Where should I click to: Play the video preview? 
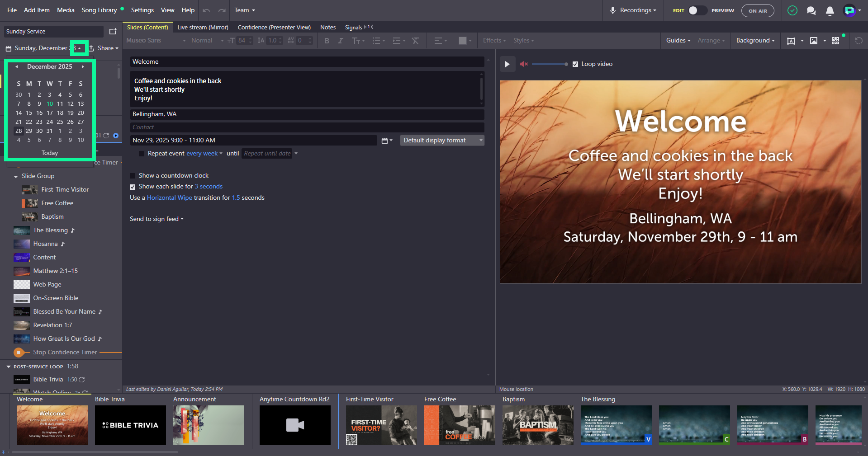click(x=507, y=64)
